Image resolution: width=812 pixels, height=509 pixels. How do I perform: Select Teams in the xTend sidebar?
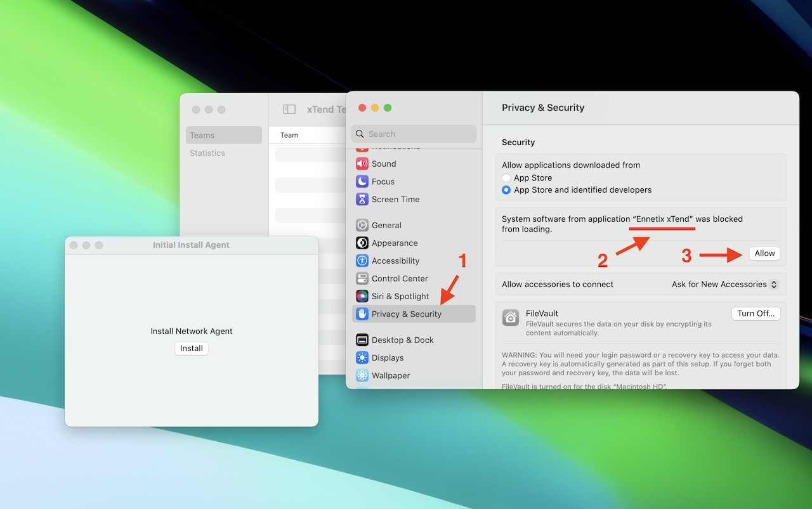[x=224, y=135]
